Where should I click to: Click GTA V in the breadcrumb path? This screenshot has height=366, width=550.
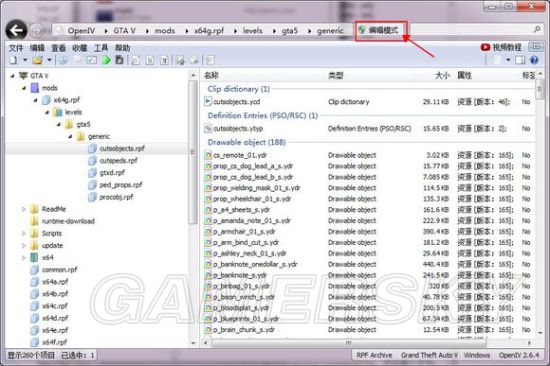click(x=125, y=31)
